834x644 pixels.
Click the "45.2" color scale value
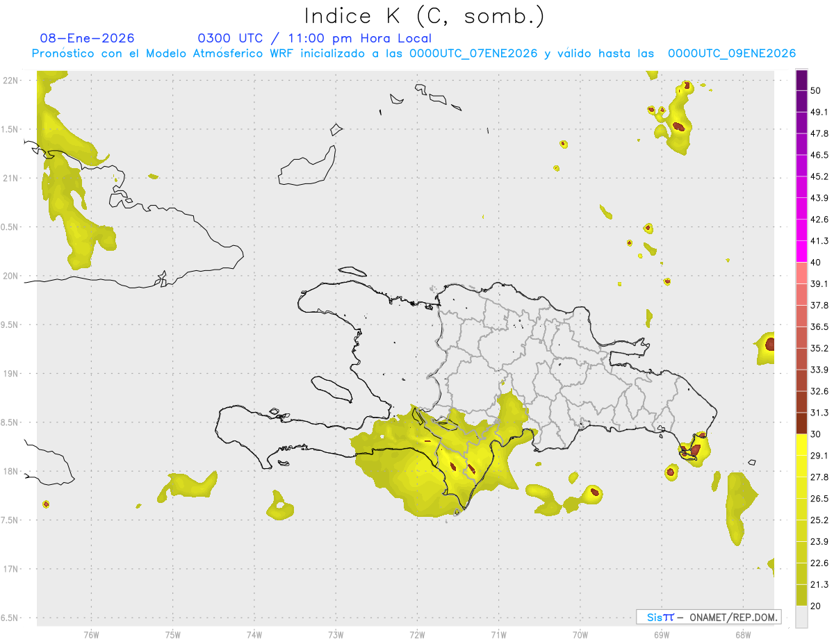(x=819, y=176)
